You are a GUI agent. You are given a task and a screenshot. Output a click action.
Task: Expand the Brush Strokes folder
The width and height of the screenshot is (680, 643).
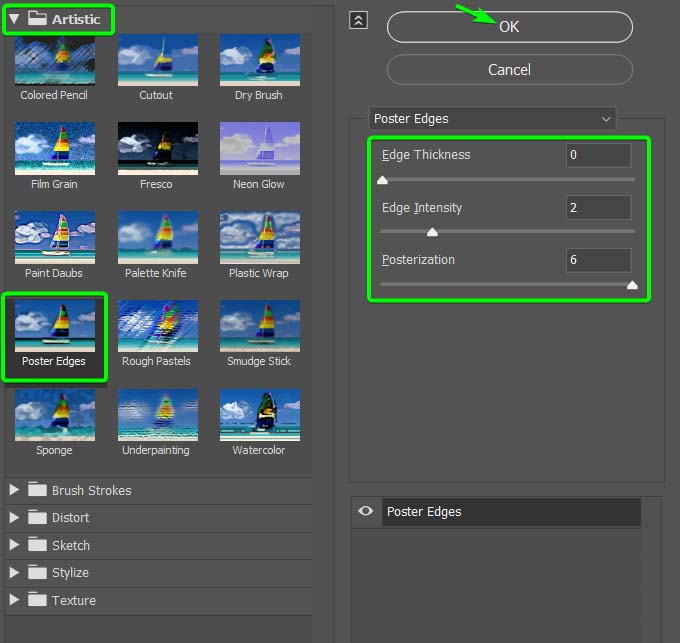tap(14, 490)
